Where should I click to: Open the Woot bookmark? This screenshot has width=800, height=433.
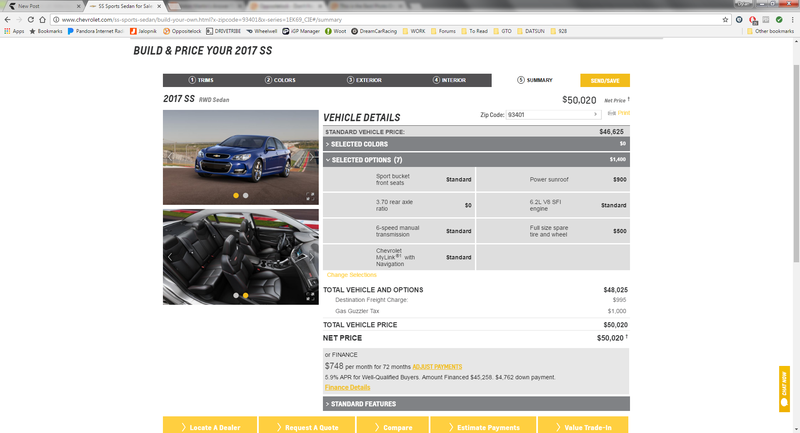pos(336,31)
